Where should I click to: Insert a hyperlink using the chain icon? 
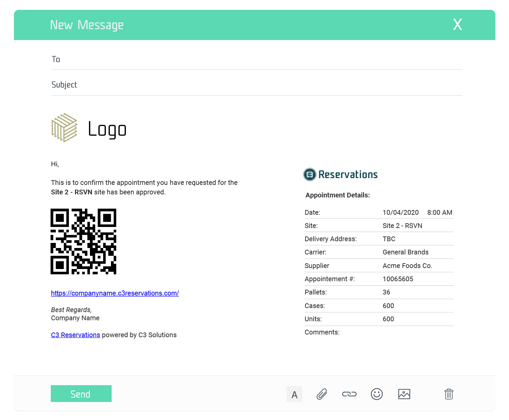pos(349,394)
